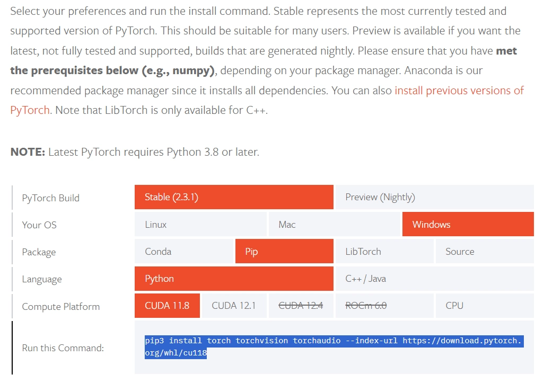Select Linux as the operating system
Screen dimensions: 535x392
pos(200,224)
